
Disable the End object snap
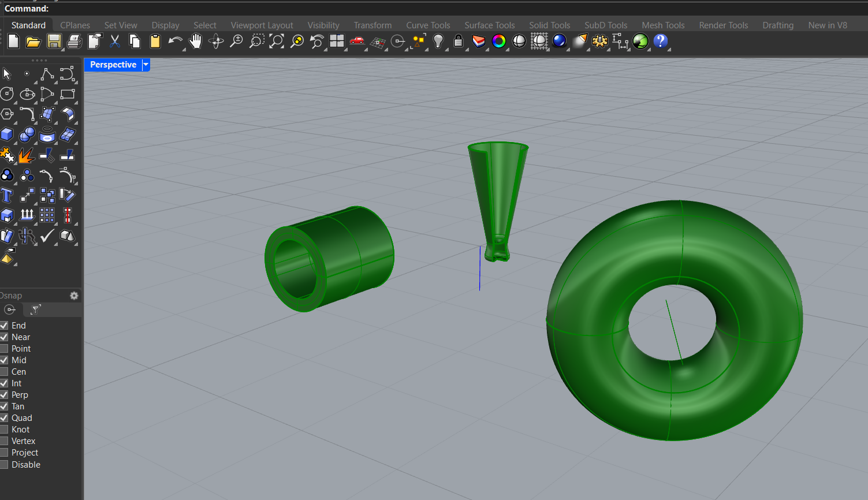[x=5, y=325]
